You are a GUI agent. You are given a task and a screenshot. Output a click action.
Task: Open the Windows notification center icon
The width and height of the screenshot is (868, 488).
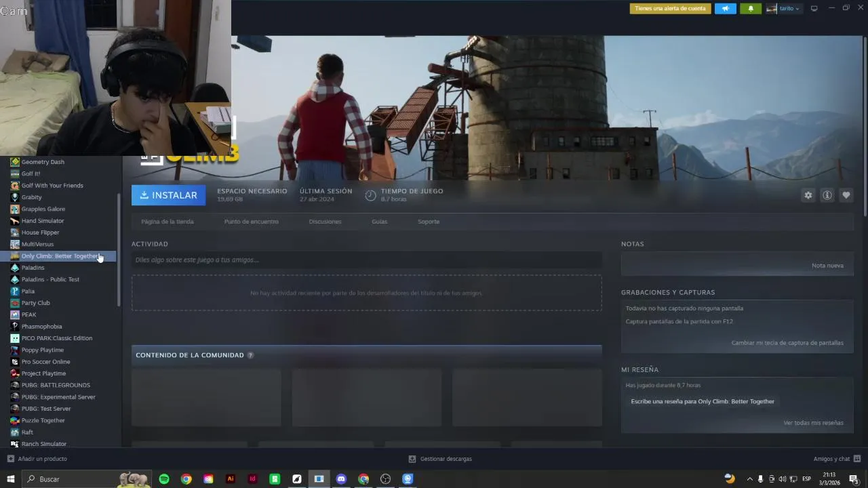[854, 479]
